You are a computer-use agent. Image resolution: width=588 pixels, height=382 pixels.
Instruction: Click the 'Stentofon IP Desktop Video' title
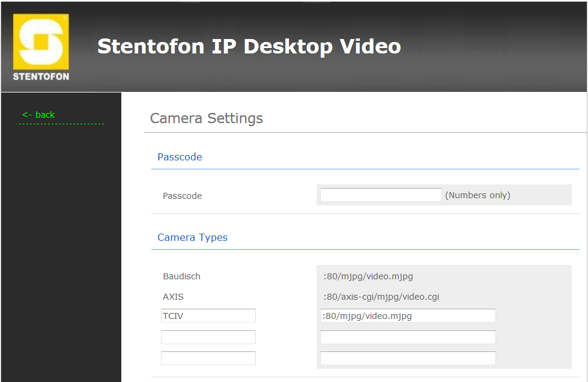pos(249,46)
